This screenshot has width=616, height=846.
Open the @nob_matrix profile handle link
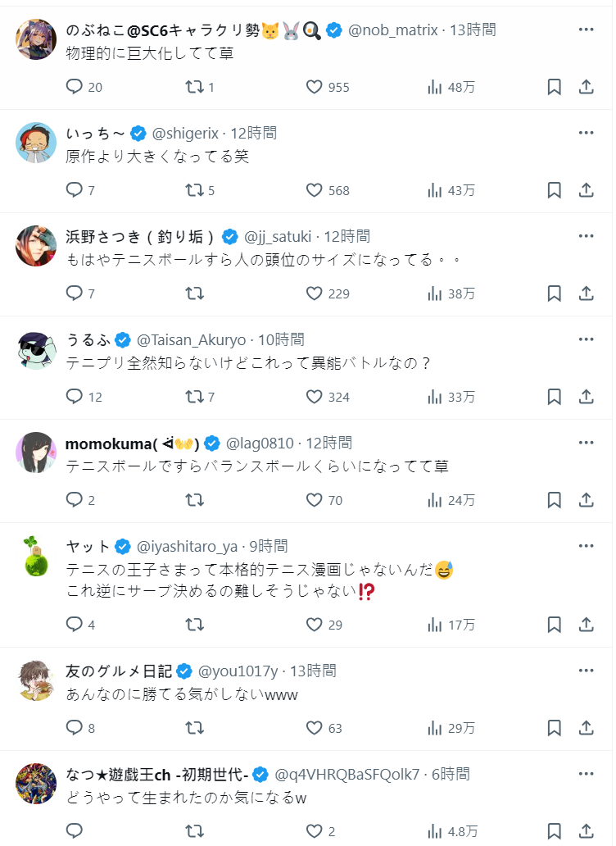click(393, 30)
